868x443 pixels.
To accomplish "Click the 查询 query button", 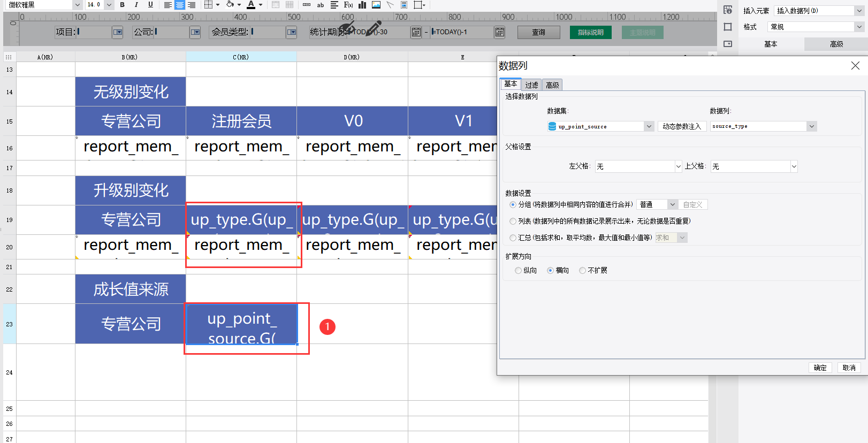I will click(539, 32).
